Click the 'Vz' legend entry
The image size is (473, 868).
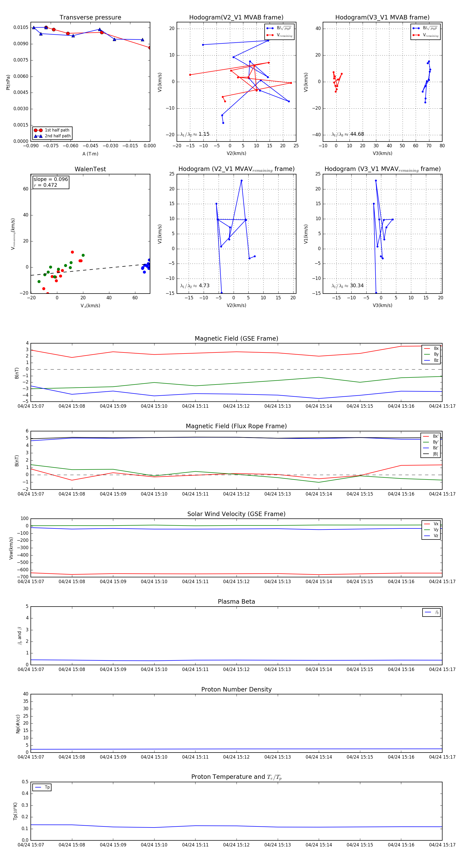click(431, 536)
